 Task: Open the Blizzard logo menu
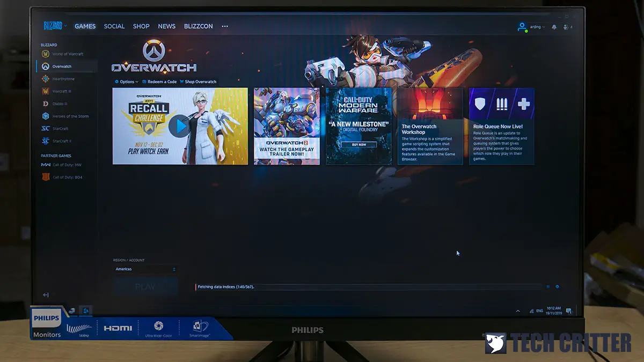[55, 26]
